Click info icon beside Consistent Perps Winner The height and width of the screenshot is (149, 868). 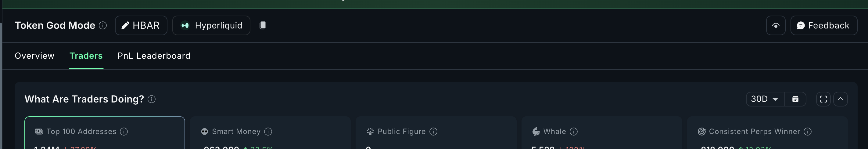(x=807, y=132)
